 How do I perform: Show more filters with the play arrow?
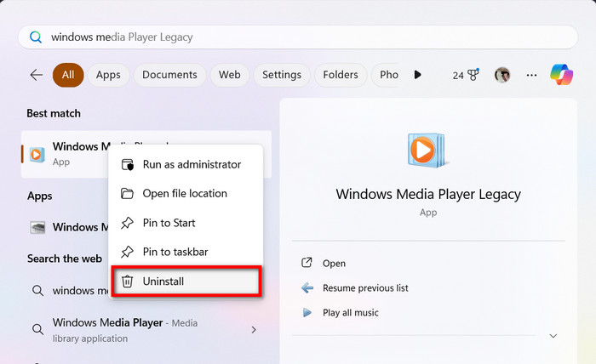point(417,75)
